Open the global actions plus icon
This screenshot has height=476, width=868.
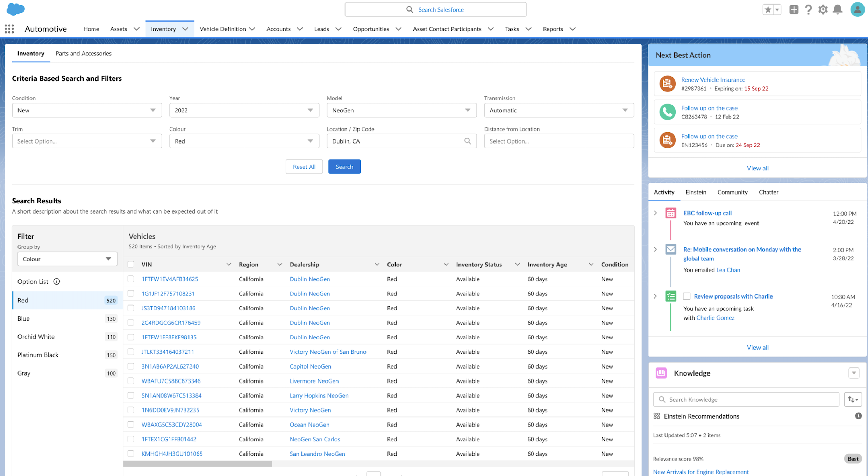794,9
